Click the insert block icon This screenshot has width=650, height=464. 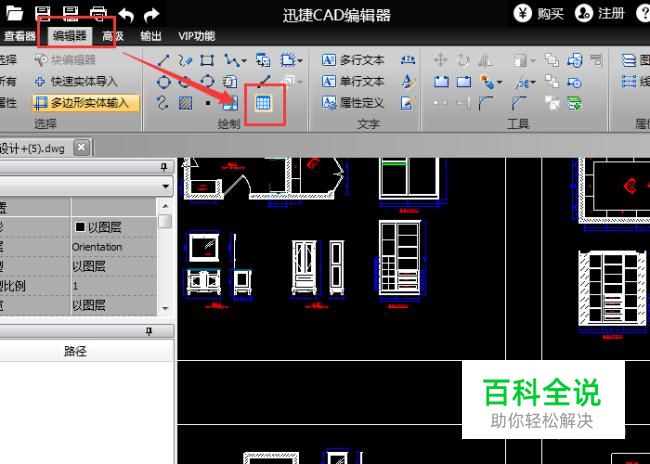click(x=263, y=61)
